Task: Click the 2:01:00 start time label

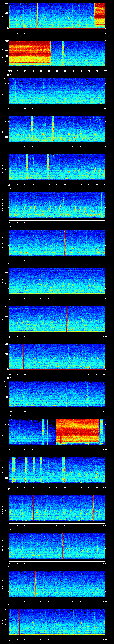Action: [x=9, y=33]
